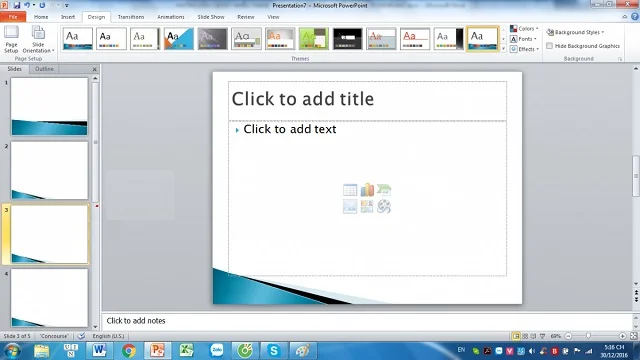Open the theme Effects dropdown
640x360 pixels.
[x=525, y=49]
